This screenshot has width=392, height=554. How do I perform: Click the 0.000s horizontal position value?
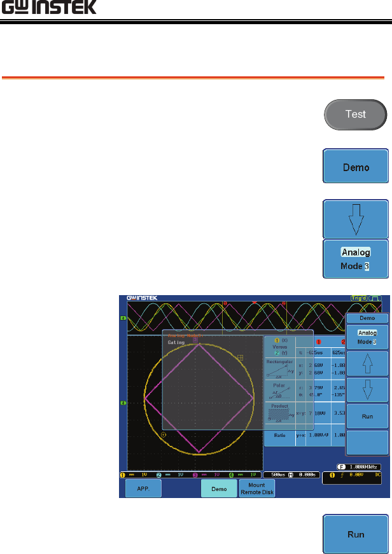click(307, 475)
